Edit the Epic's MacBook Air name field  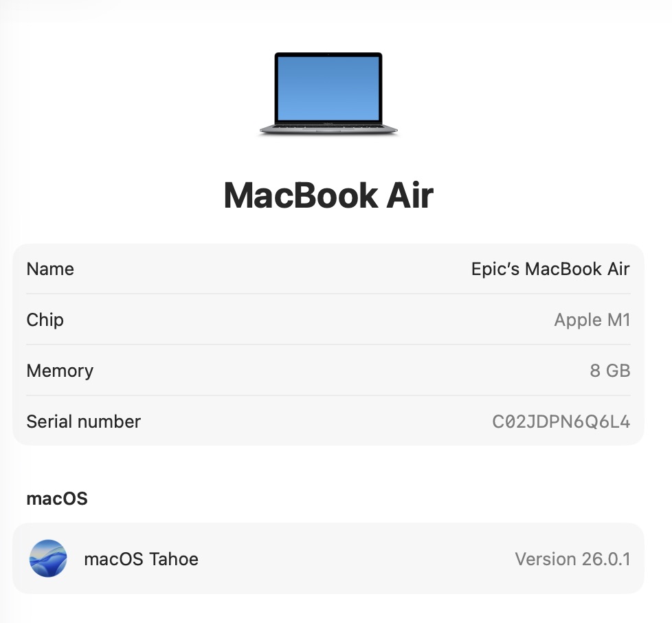pos(550,269)
